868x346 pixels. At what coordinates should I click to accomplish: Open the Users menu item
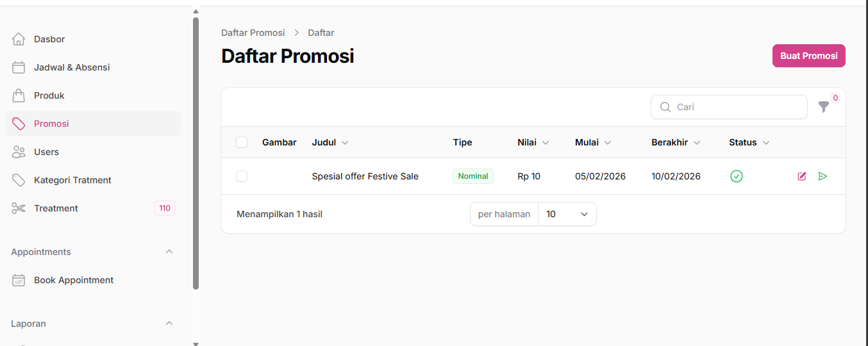tap(46, 152)
